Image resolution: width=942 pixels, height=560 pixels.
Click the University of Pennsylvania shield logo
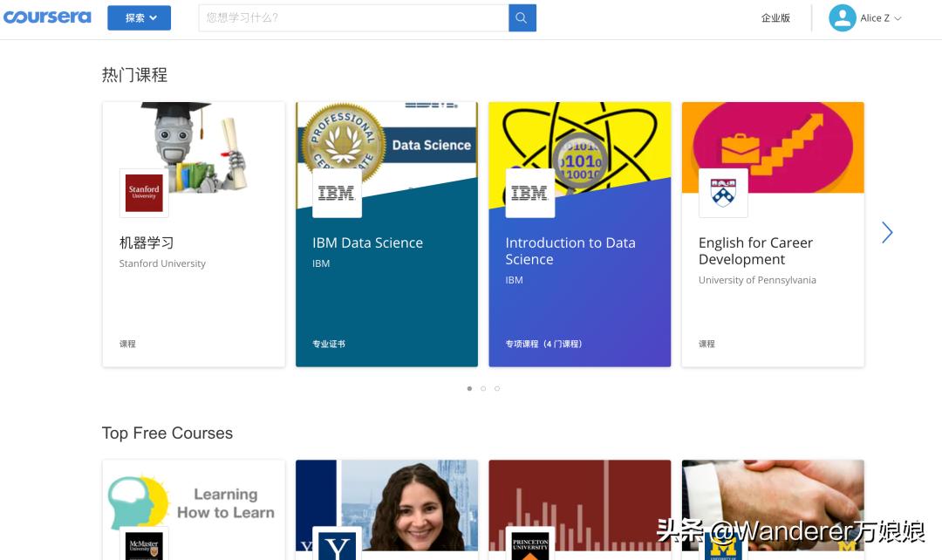pos(723,193)
